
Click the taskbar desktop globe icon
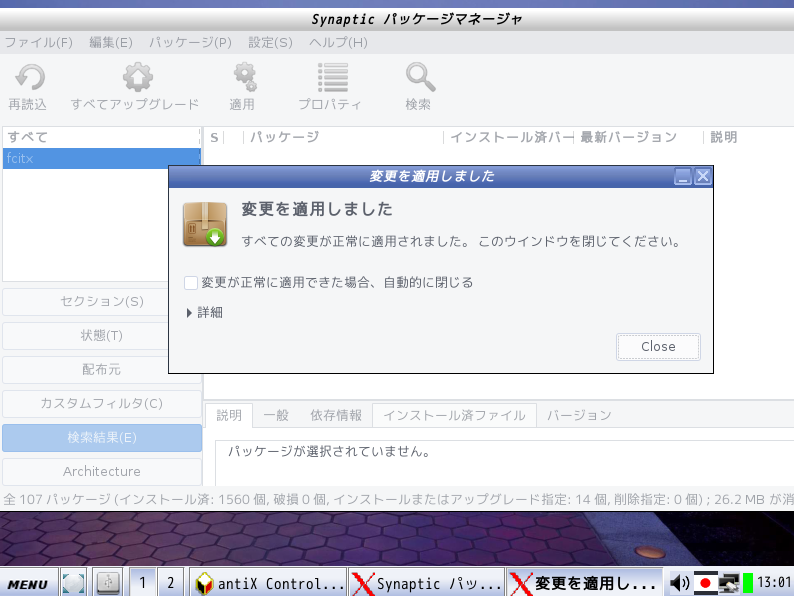click(73, 583)
